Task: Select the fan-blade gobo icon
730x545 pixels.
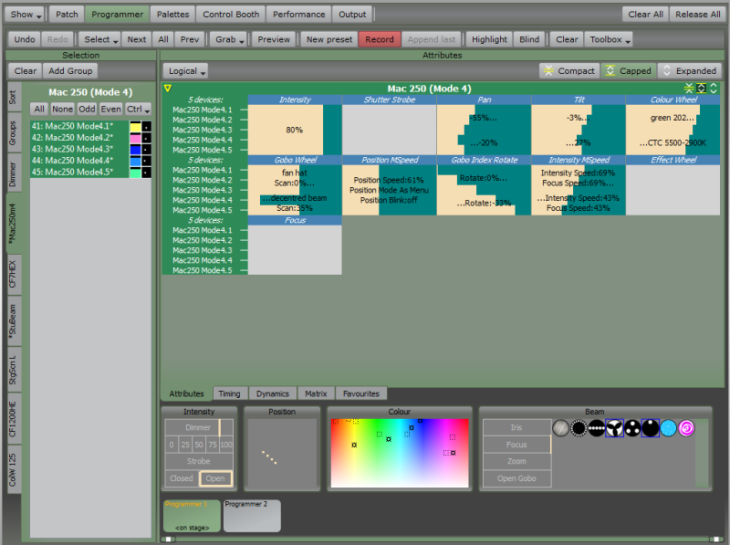Action: pyautogui.click(x=615, y=428)
